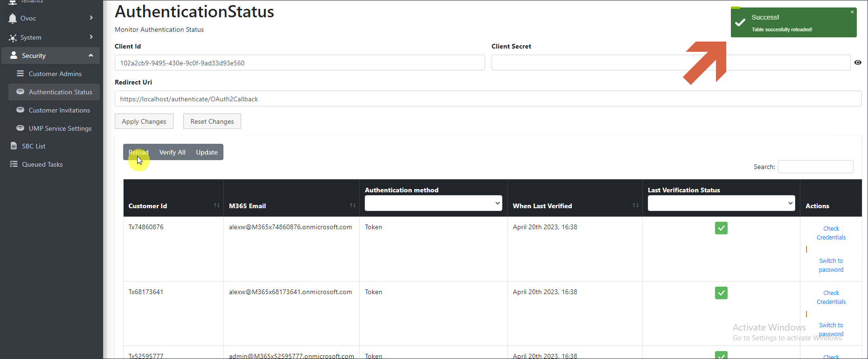Collapse the Security menu chevron
The width and height of the screenshot is (868, 359).
point(90,55)
